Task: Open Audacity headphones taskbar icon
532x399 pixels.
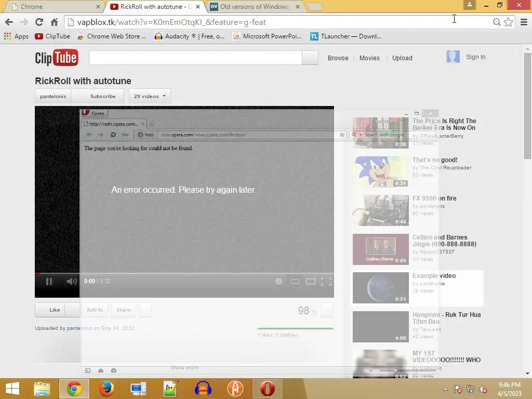Action: (203, 389)
